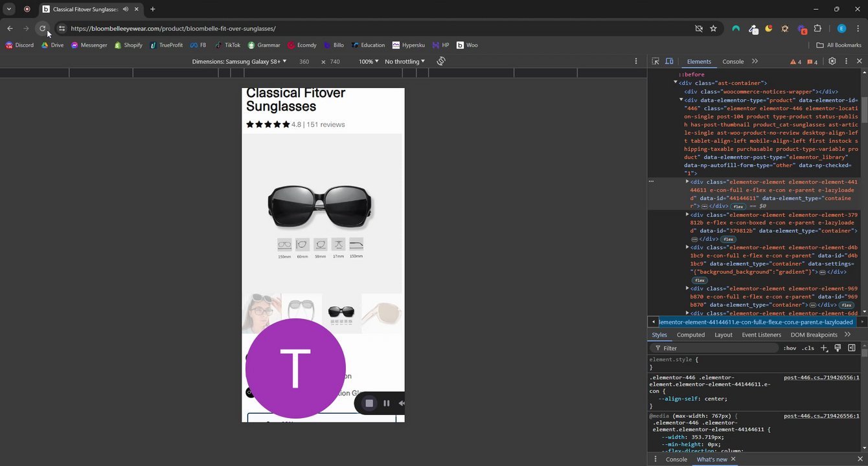
Task: Open the TikTok bookmark
Action: pyautogui.click(x=227, y=45)
